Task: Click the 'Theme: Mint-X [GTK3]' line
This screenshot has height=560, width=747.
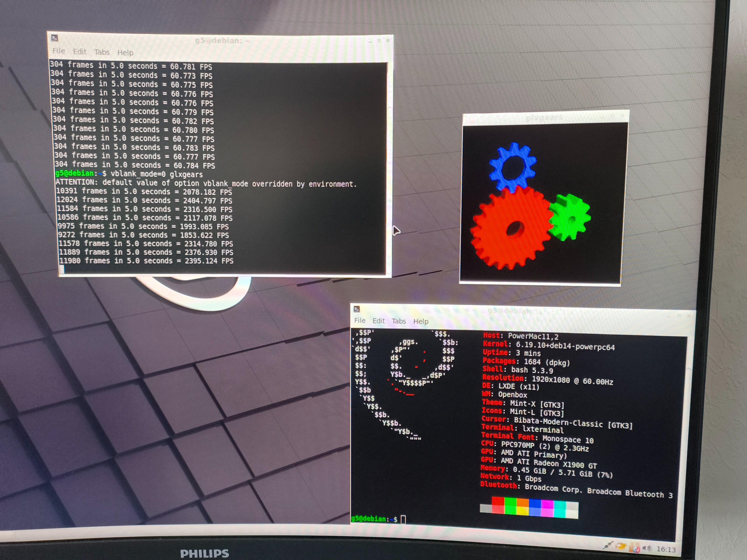Action: pyautogui.click(x=523, y=403)
